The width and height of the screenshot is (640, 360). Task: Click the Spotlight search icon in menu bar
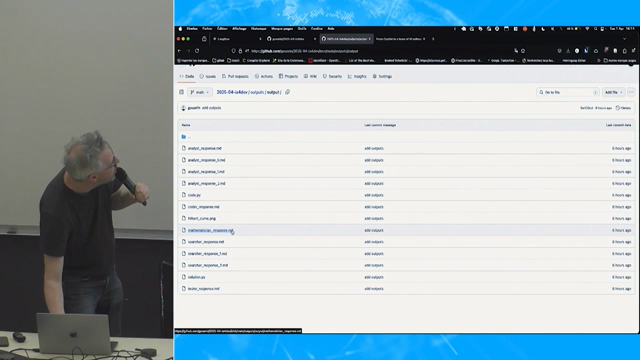pyautogui.click(x=596, y=29)
